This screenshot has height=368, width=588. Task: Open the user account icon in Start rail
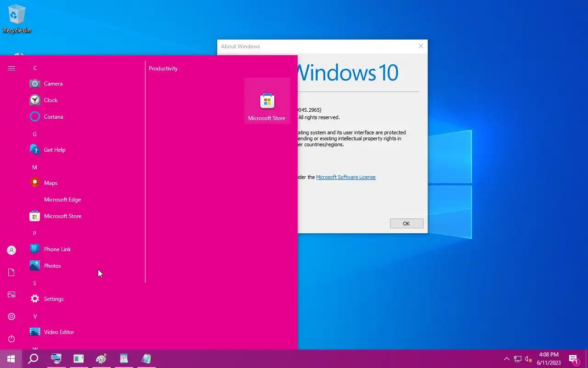click(11, 250)
